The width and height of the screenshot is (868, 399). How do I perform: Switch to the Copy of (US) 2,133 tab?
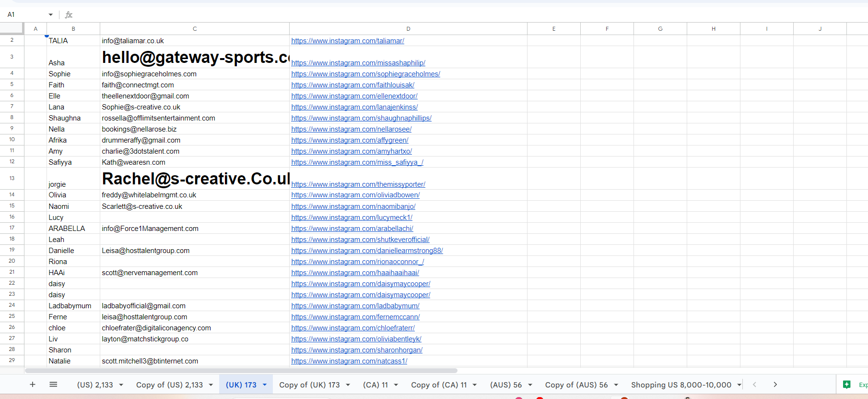pyautogui.click(x=169, y=385)
